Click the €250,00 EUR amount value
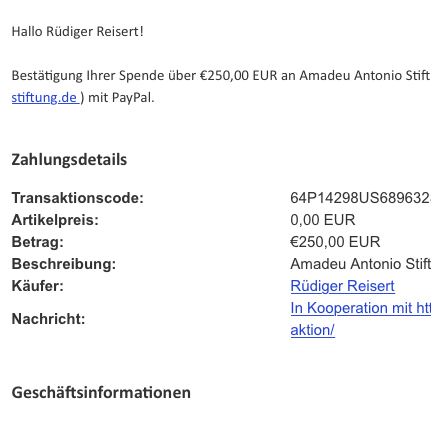This screenshot has width=431, height=421. [x=335, y=242]
